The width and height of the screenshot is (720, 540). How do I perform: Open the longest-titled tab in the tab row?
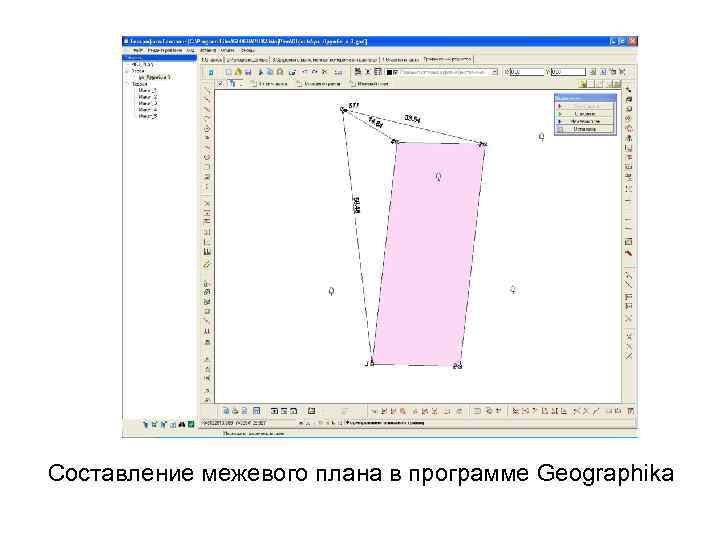(325, 60)
